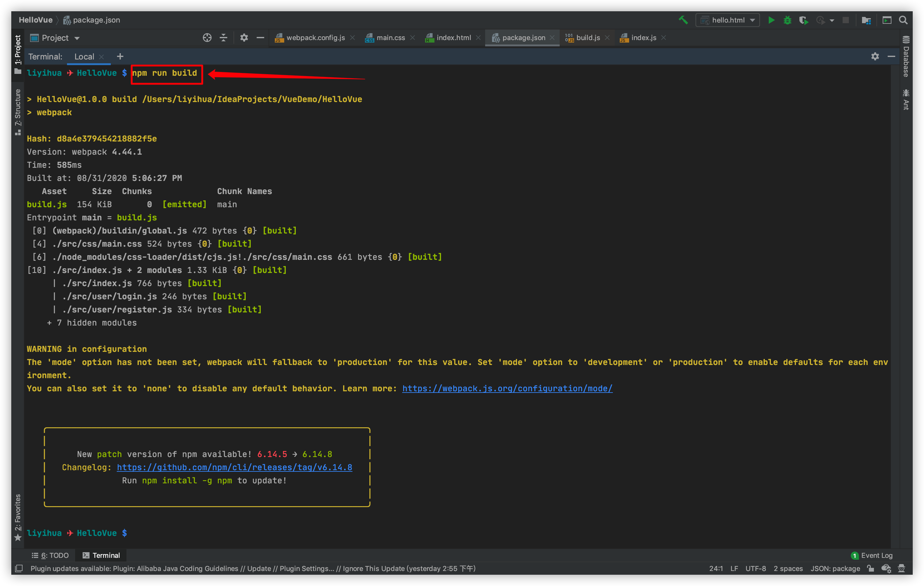Open the Event Log panel

coord(872,555)
